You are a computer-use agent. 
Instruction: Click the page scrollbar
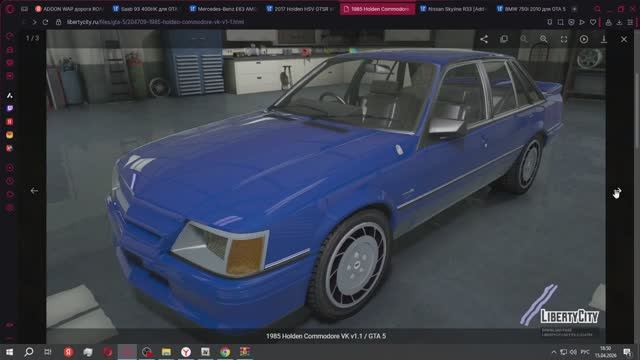coord(637,110)
